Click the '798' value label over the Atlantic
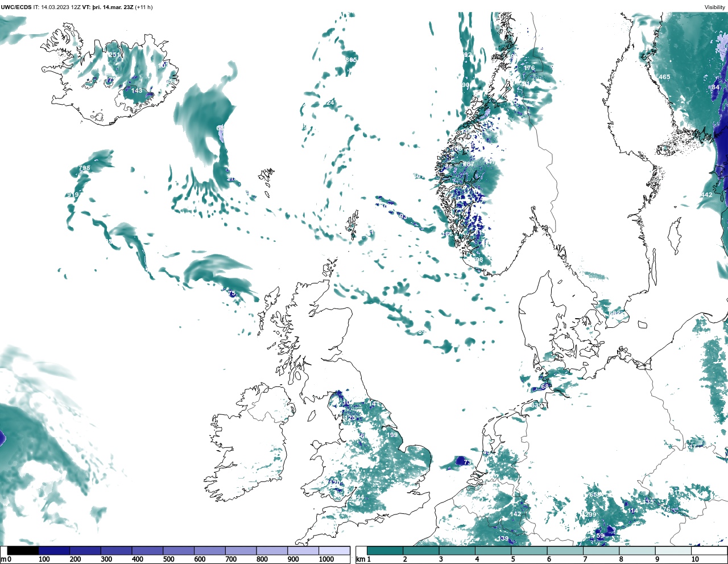 pyautogui.click(x=84, y=168)
